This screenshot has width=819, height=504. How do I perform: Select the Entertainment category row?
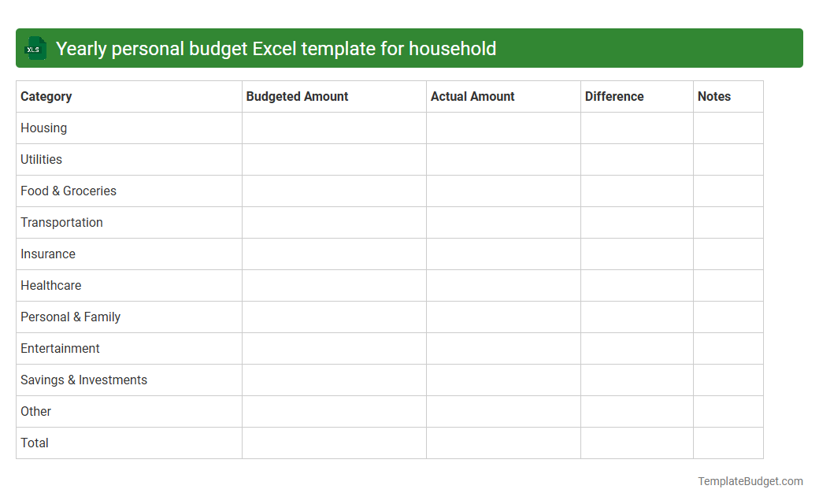coord(60,348)
